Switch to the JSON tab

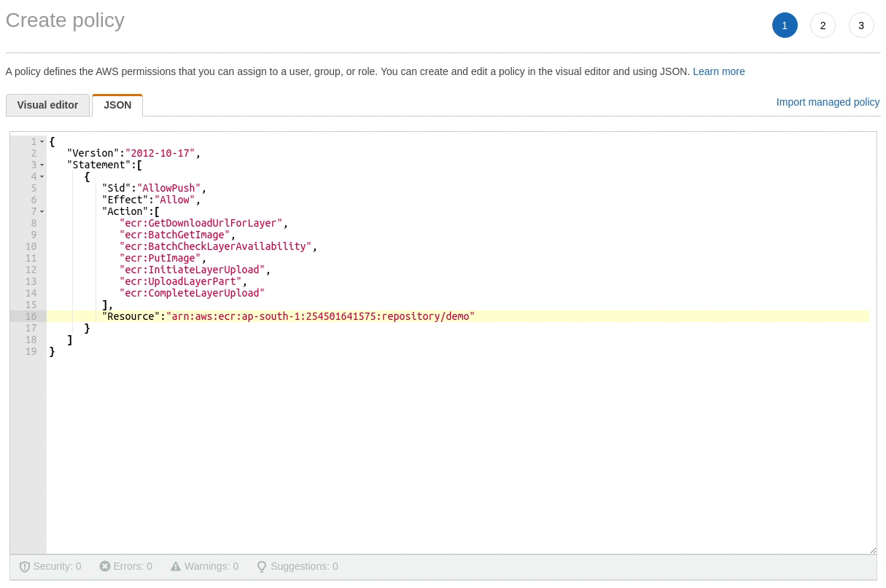pyautogui.click(x=117, y=105)
